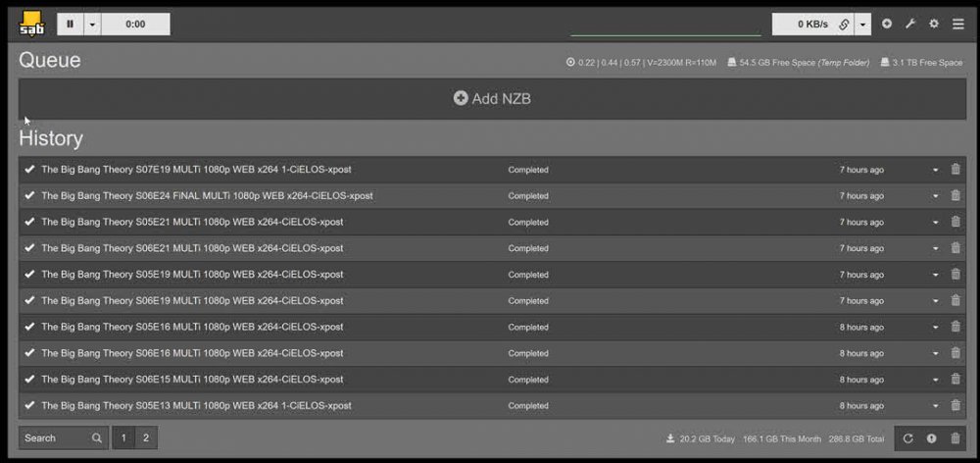
Task: Open the wrench status icon
Action: (910, 24)
